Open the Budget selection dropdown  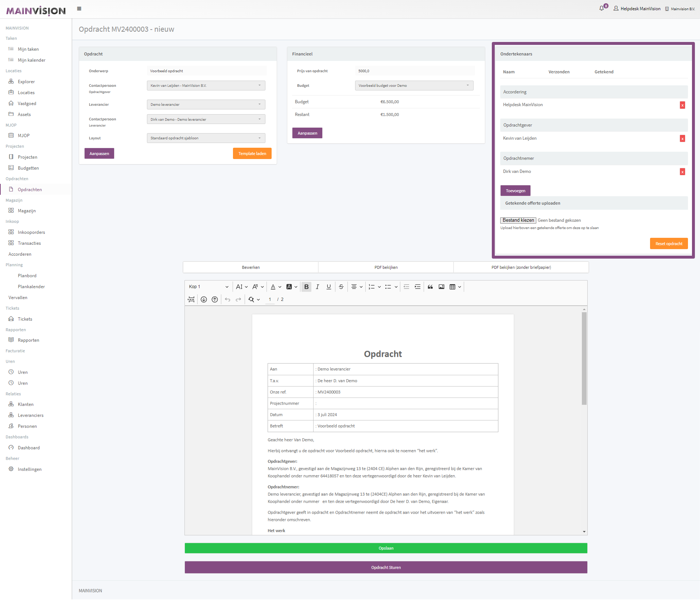[x=414, y=86]
